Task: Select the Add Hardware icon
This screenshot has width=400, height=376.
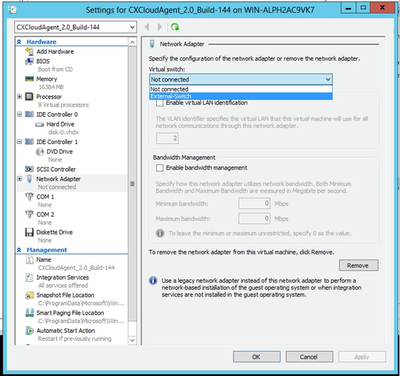Action: point(30,51)
